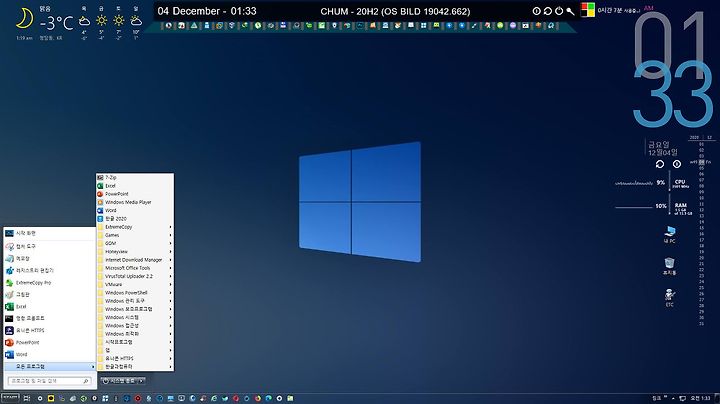Click the circular info icon beside refresh widget
Image resolution: width=720 pixels, height=404 pixels.
coord(677,164)
